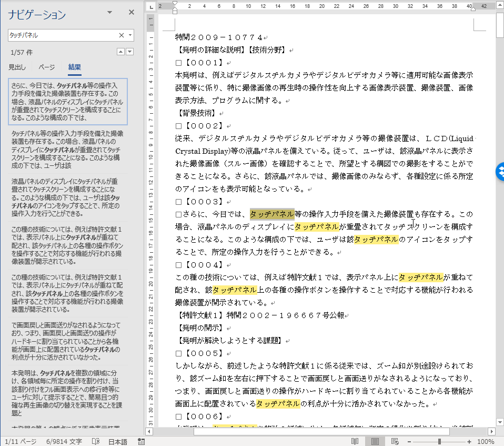Click the macro recording icon in status bar
Viewport: 504px width, 446px height.
click(x=141, y=441)
